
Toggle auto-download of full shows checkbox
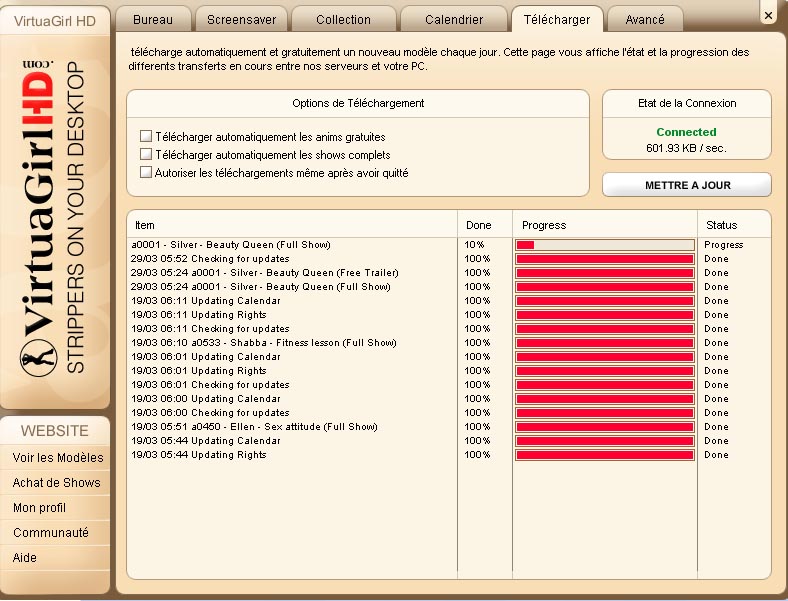click(146, 154)
